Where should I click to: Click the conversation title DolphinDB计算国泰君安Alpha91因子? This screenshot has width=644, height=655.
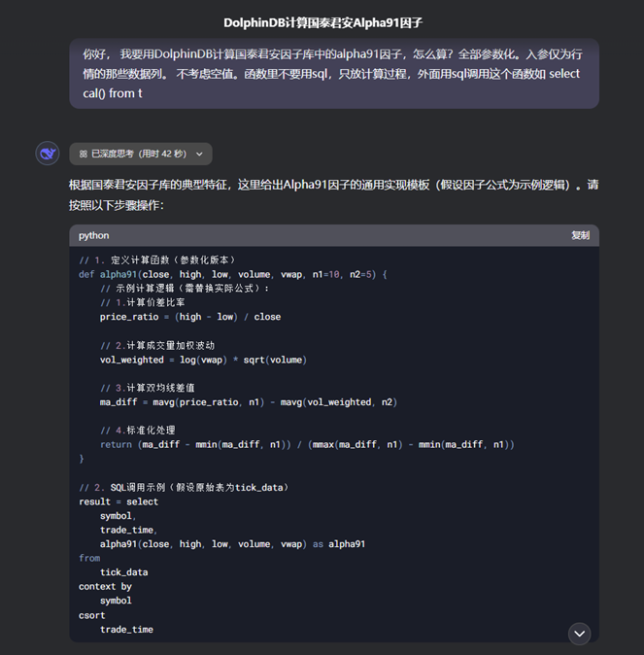click(x=322, y=22)
